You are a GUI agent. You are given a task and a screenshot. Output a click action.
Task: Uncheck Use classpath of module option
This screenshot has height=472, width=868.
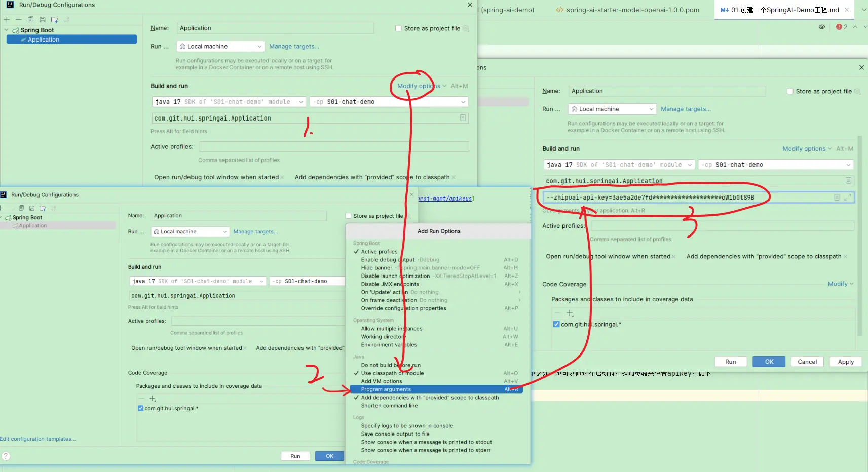392,373
